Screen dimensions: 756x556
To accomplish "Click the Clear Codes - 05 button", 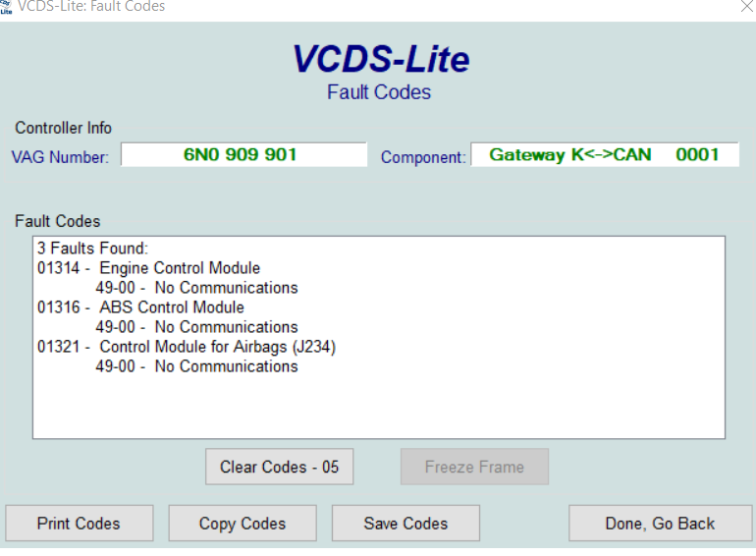I will [279, 467].
